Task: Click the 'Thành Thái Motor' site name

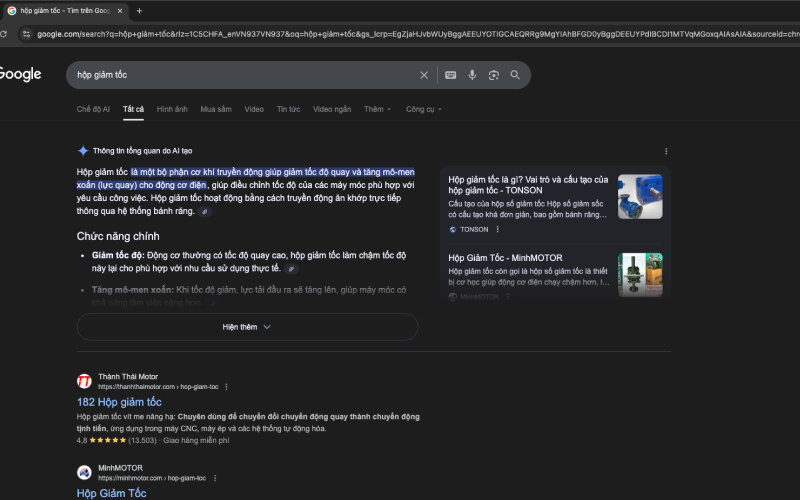Action: (x=128, y=377)
